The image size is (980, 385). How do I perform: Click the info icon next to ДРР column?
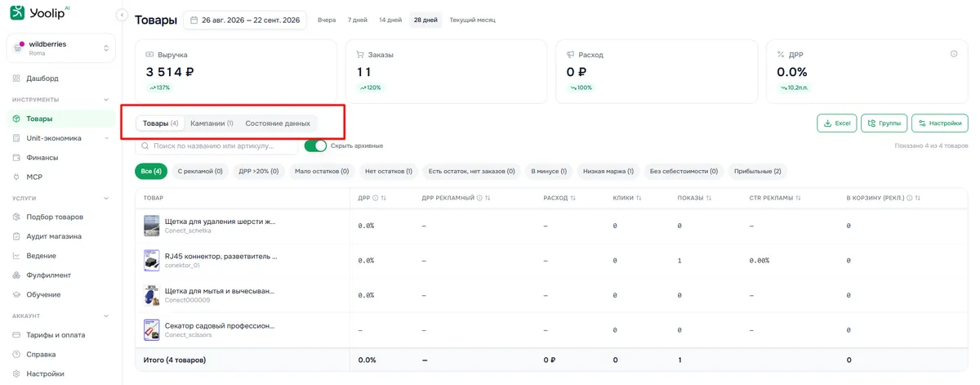(x=375, y=198)
